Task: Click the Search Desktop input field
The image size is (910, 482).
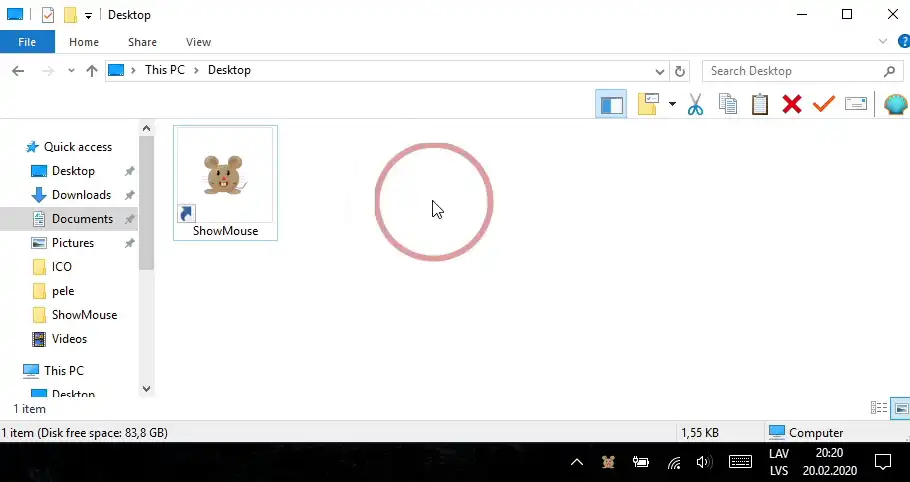Action: pyautogui.click(x=803, y=71)
